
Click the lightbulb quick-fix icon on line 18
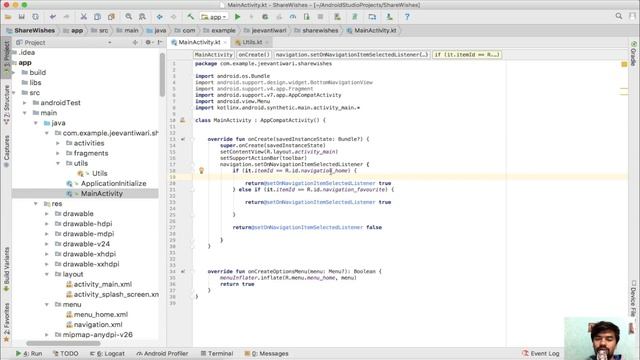[x=201, y=171]
